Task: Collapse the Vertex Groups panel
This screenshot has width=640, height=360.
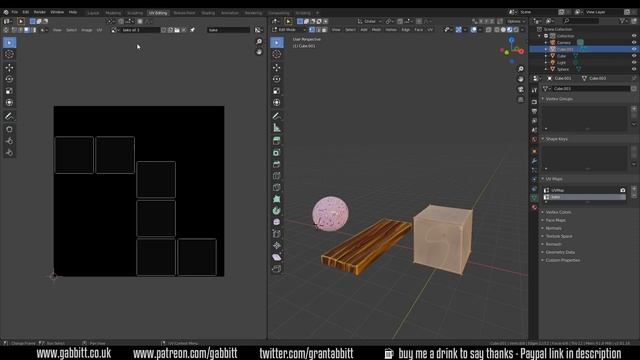Action: tap(560, 99)
